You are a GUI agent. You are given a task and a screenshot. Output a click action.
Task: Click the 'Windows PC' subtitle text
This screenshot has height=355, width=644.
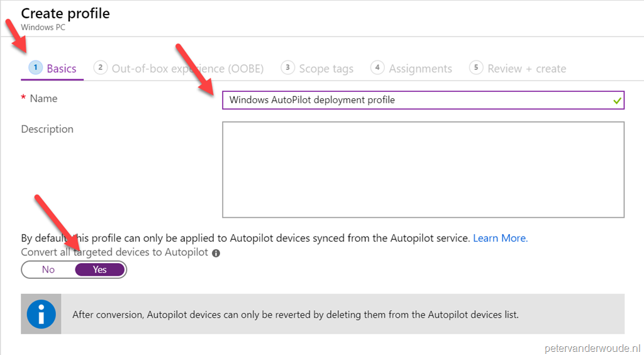[x=43, y=28]
